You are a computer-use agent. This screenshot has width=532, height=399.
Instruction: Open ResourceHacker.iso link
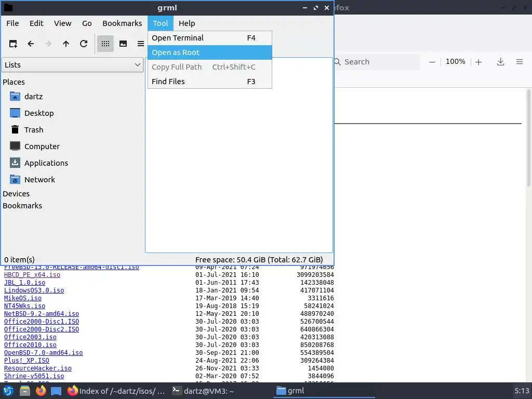point(37,368)
